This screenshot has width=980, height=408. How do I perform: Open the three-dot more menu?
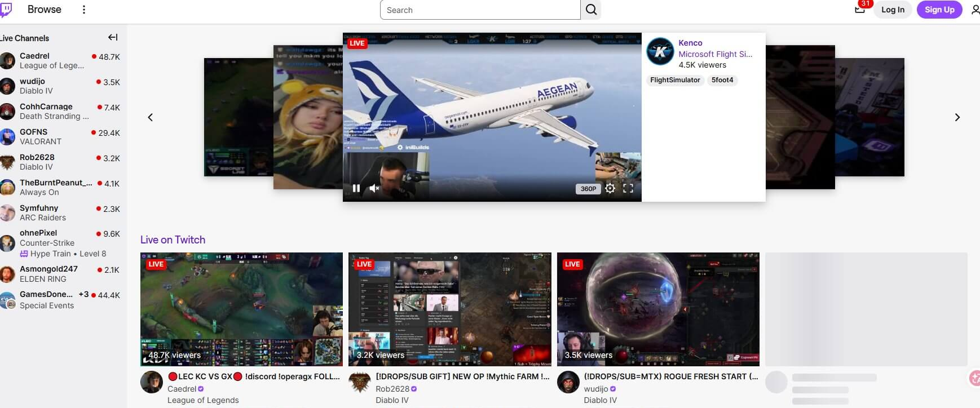click(x=84, y=10)
